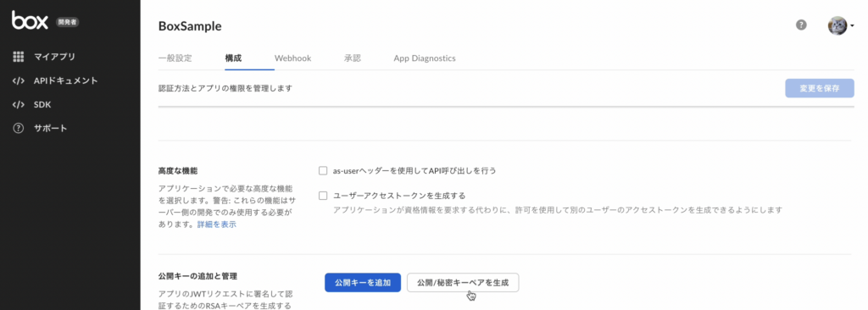This screenshot has height=310, width=868.
Task: Save changes with 変更を保存 button
Action: [820, 89]
